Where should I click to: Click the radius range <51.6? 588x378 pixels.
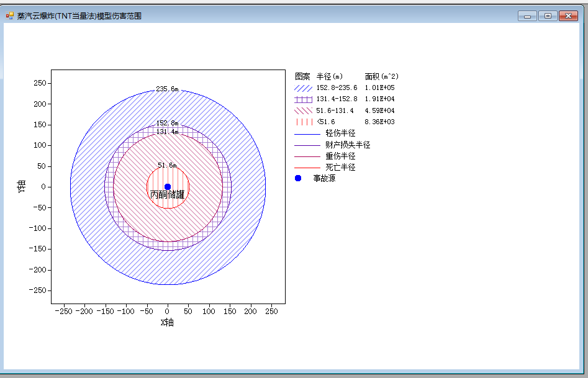[326, 122]
